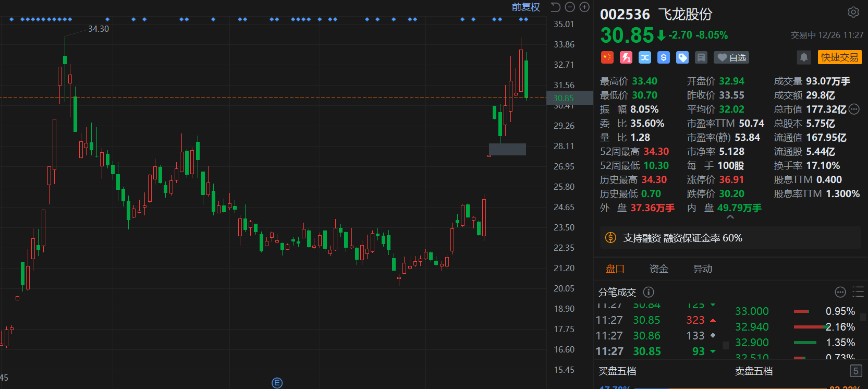This screenshot has height=389, width=868.
Task: Switch to the 异动 tab
Action: (x=702, y=269)
